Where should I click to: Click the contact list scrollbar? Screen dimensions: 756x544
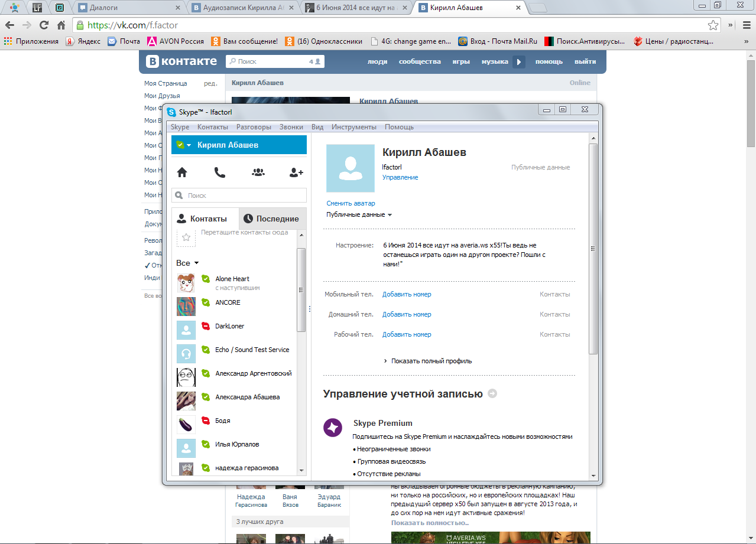point(301,289)
